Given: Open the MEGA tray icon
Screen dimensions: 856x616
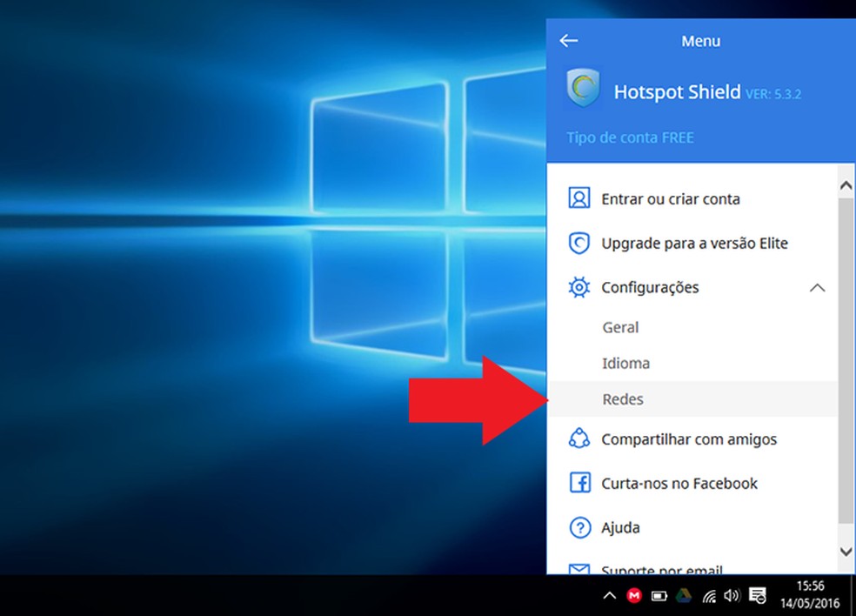Looking at the screenshot, I should click(635, 596).
